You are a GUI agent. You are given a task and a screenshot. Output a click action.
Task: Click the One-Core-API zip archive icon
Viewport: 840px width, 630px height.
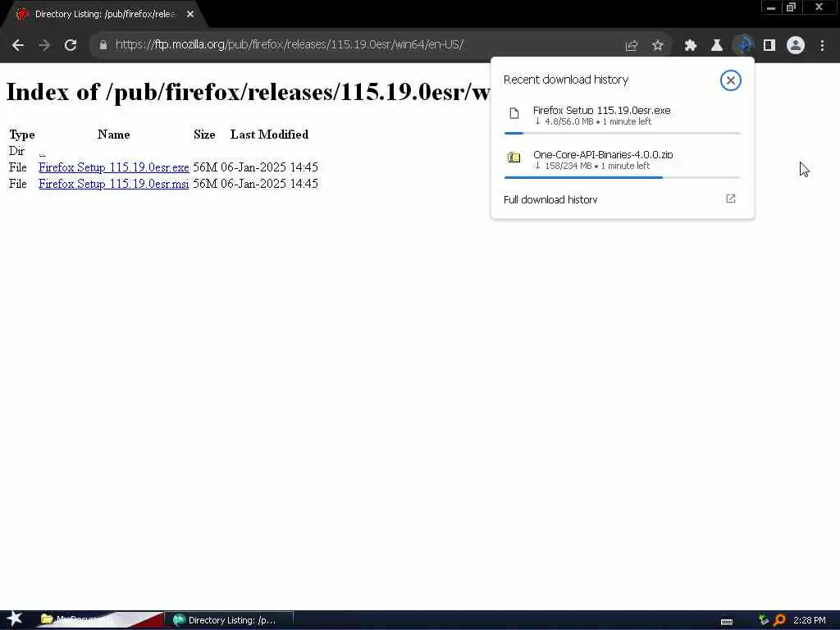pyautogui.click(x=514, y=157)
